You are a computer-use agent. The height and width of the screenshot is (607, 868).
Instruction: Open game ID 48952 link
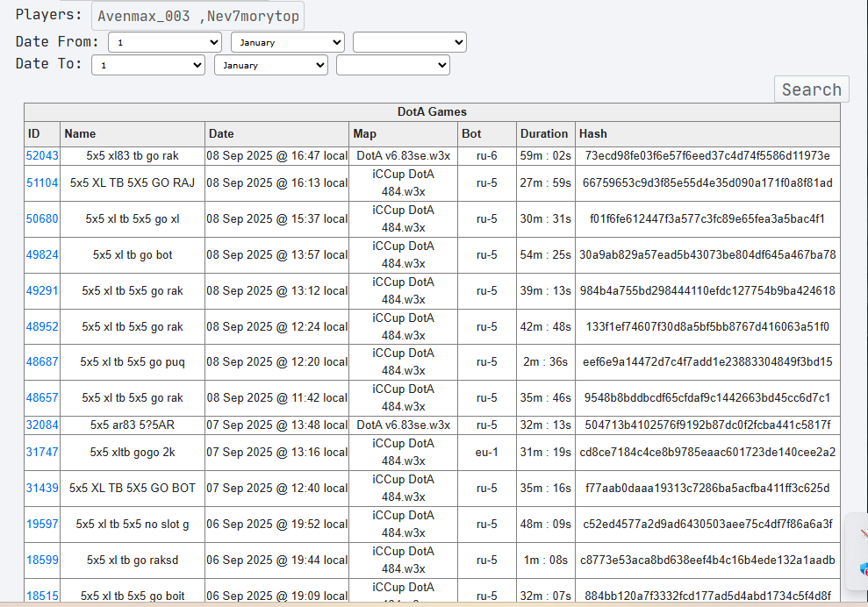(x=42, y=326)
